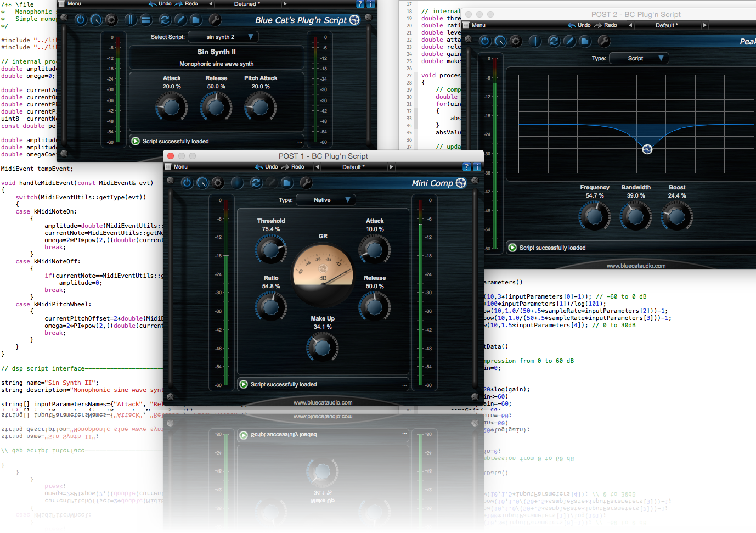Open gear settings in Sin Synth window
This screenshot has width=756, height=533.
pos(111,20)
